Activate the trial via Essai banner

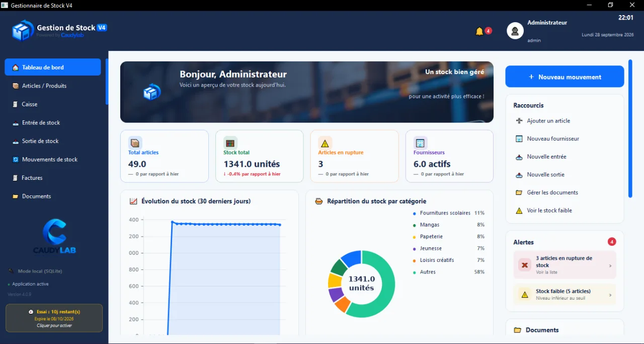(54, 318)
